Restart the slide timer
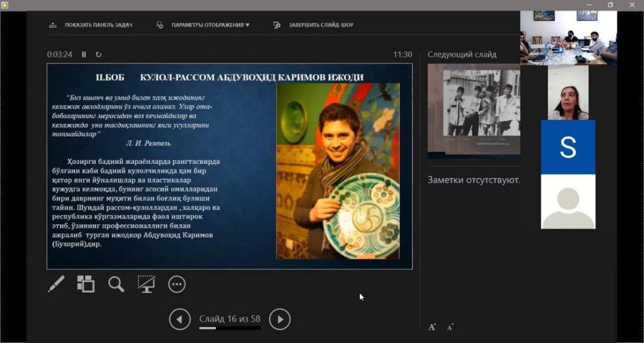Image resolution: width=644 pixels, height=343 pixels. tap(99, 55)
